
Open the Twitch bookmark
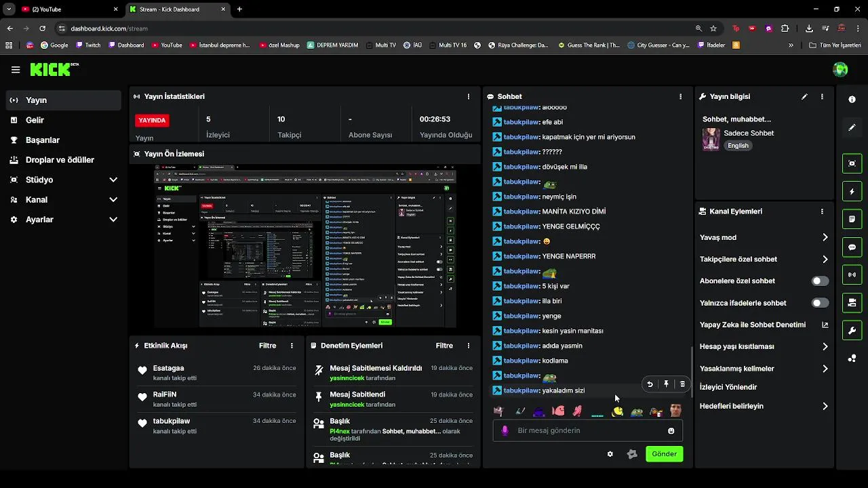click(x=88, y=45)
